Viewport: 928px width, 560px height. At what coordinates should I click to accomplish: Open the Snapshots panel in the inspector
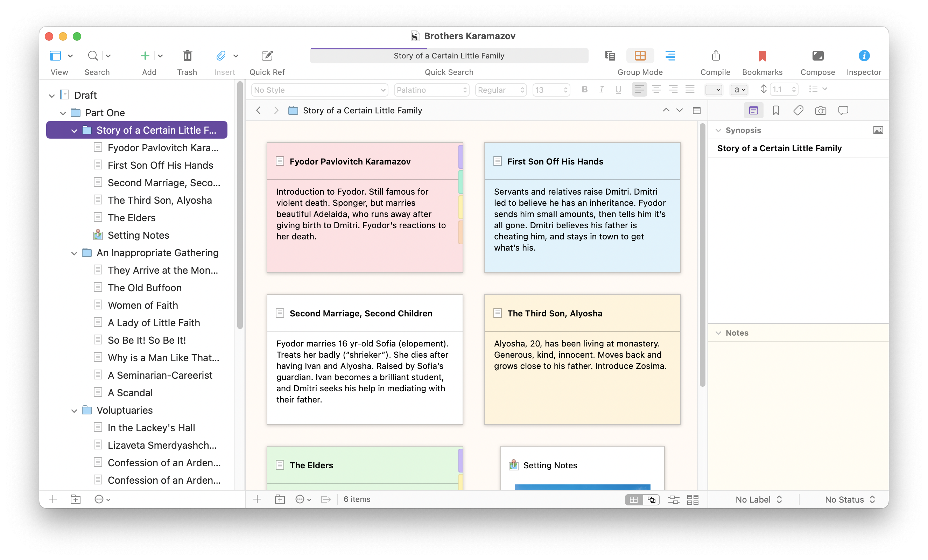point(821,110)
